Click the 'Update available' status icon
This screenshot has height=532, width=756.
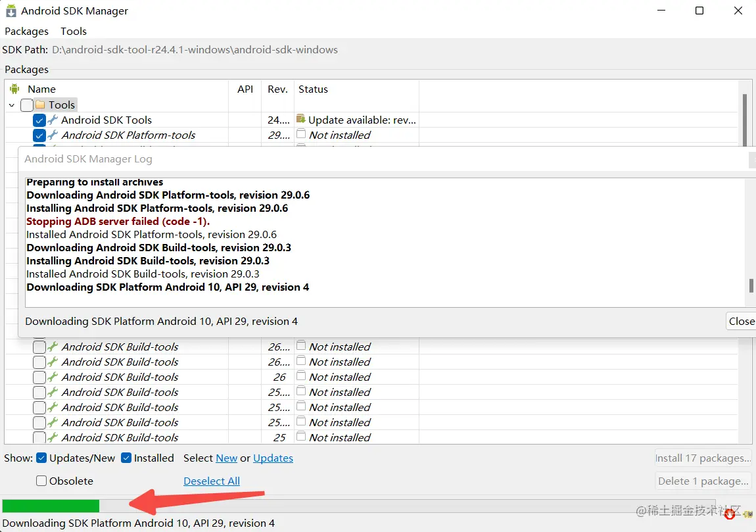(301, 118)
